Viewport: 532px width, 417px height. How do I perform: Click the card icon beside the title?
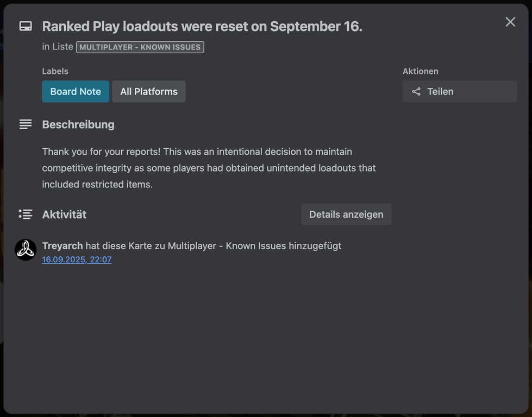[26, 26]
